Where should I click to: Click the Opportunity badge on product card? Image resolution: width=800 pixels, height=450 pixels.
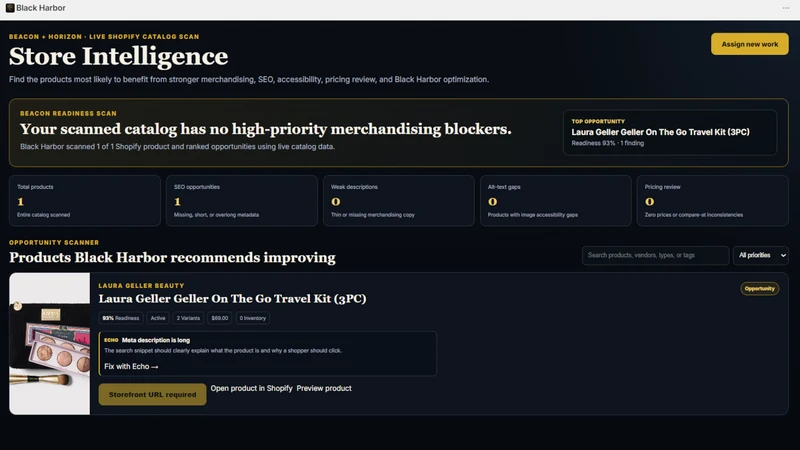pos(759,289)
